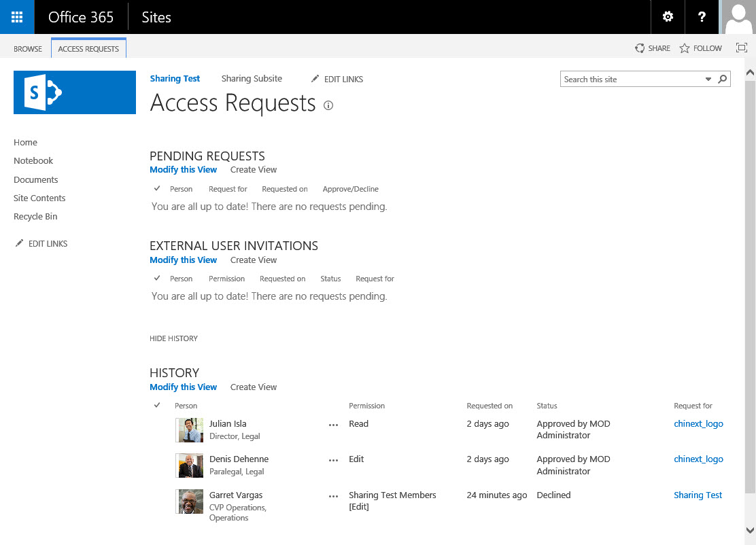Open Notebook in left navigation
The height and width of the screenshot is (545, 756).
(33, 160)
